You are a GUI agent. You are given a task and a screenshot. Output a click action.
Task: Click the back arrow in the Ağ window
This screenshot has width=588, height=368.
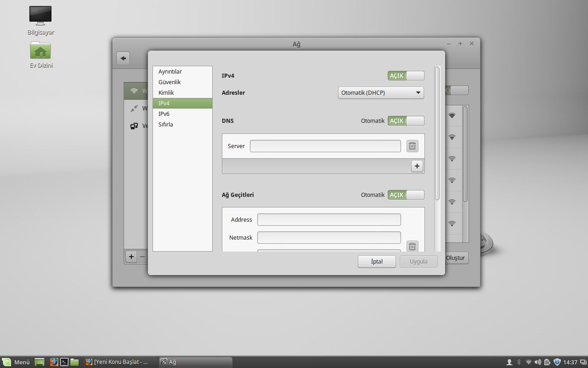pyautogui.click(x=123, y=58)
